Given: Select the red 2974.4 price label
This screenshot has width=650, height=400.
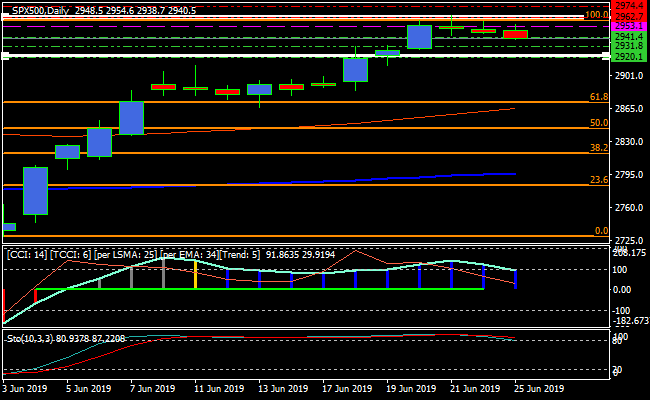Looking at the screenshot, I should coord(629,5).
